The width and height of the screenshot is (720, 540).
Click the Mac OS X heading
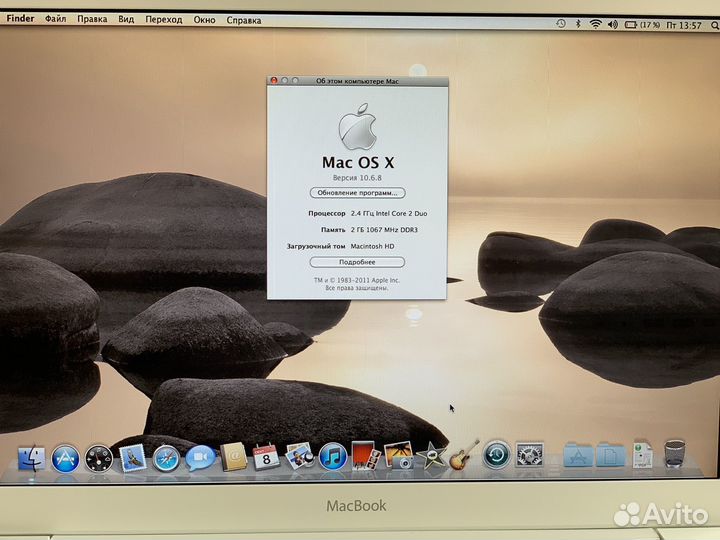click(x=358, y=163)
